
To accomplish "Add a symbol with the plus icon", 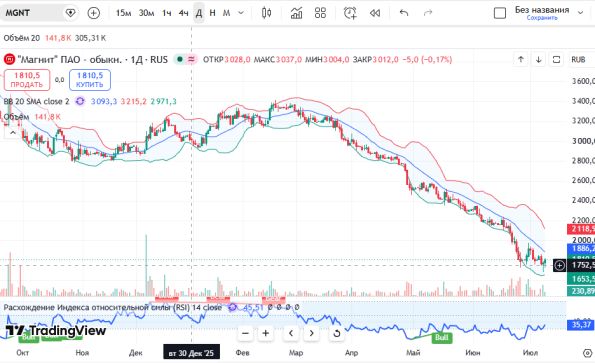I will click(93, 13).
